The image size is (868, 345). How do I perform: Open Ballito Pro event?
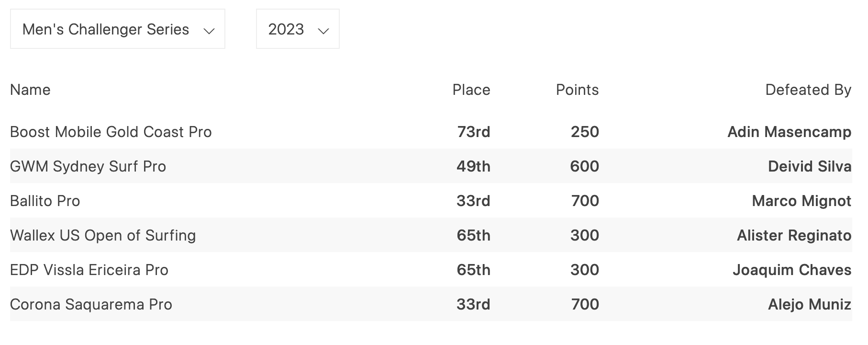click(45, 201)
